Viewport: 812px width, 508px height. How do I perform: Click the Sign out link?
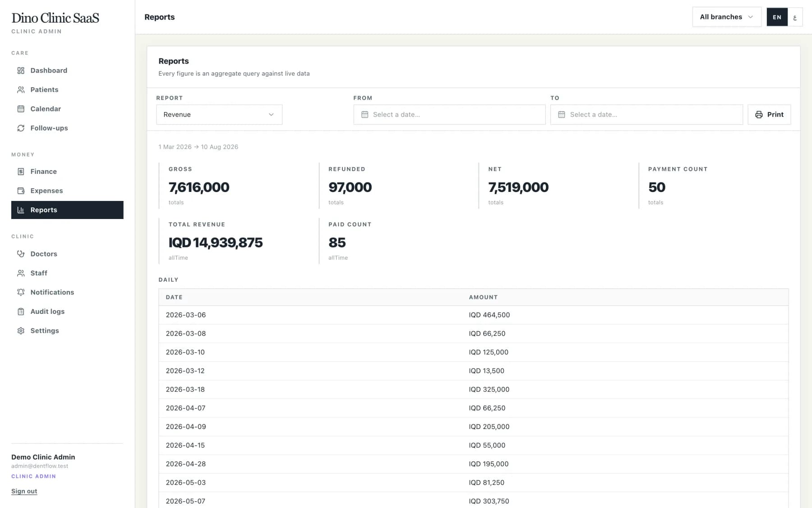click(24, 491)
